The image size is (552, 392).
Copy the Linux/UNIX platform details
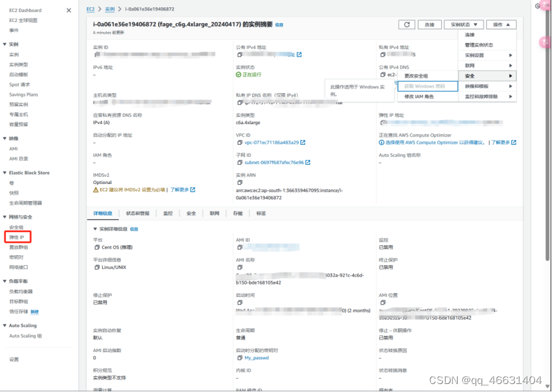(x=97, y=267)
